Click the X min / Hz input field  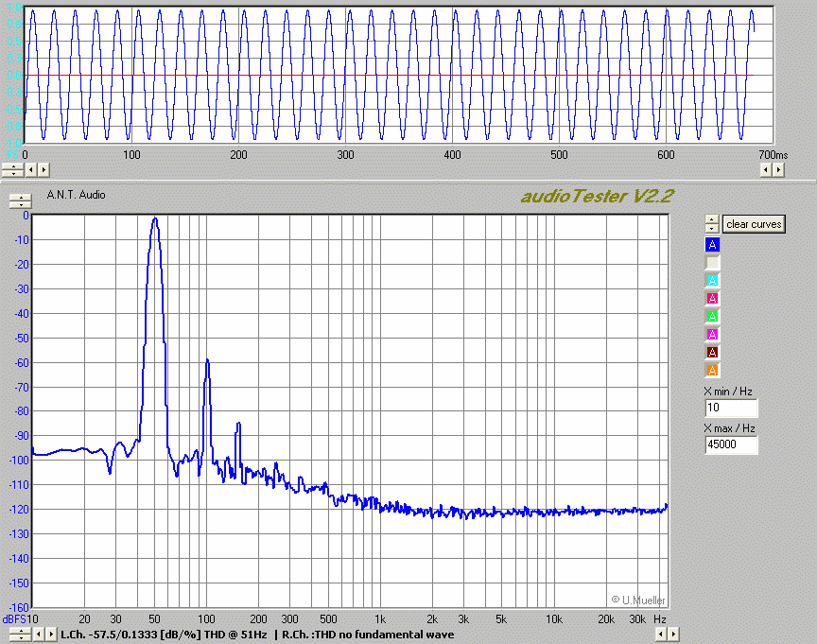coord(731,409)
